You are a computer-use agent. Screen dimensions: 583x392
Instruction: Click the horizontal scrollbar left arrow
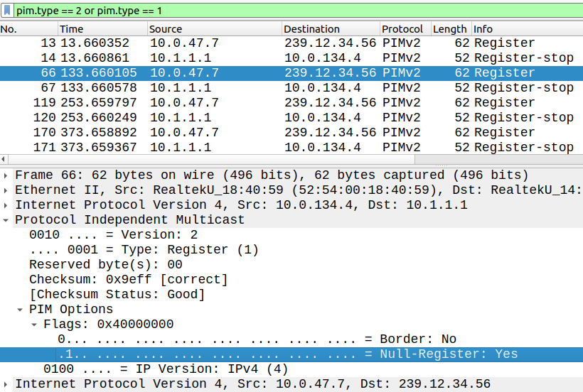4,159
